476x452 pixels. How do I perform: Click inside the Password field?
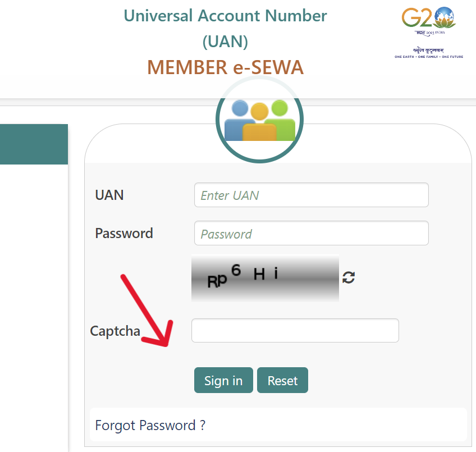tap(311, 233)
